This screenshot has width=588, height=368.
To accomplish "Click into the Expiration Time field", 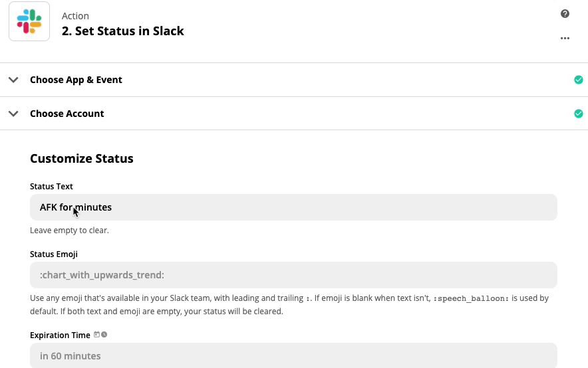I will point(293,355).
